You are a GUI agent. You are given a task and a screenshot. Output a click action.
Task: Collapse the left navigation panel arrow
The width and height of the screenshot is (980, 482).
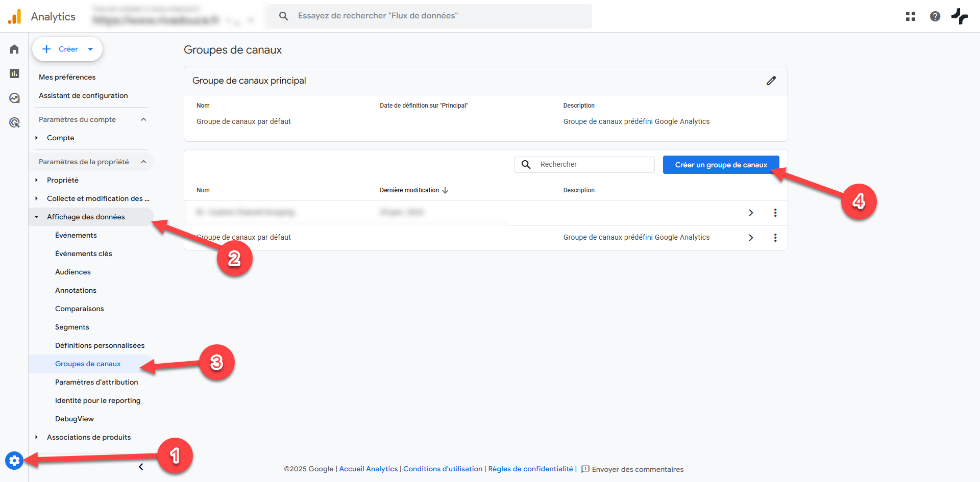(141, 467)
